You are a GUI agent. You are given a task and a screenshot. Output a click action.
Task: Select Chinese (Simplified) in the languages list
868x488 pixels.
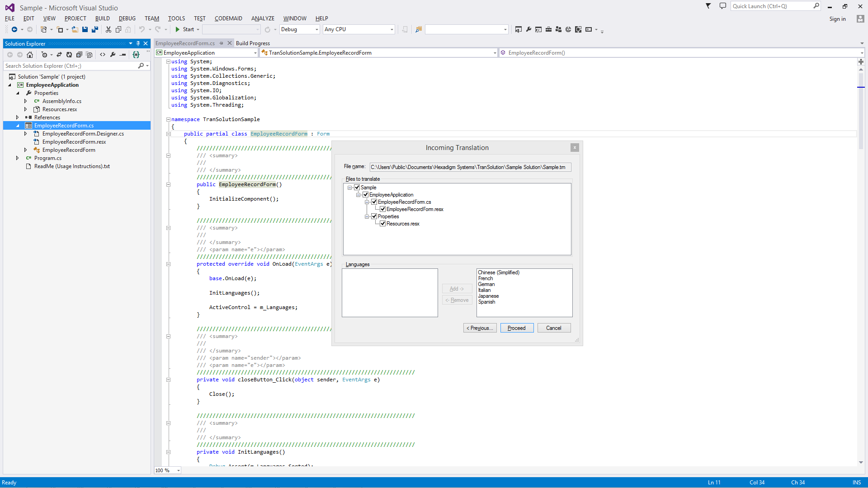499,272
